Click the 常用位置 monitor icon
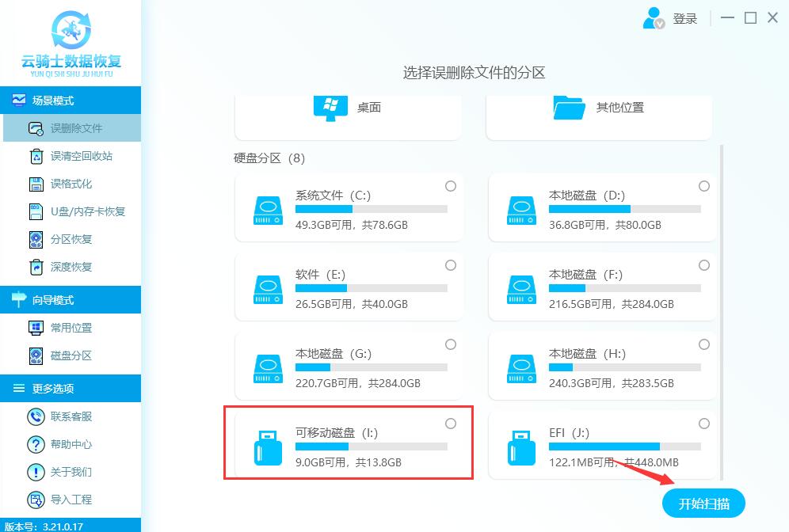Image resolution: width=789 pixels, height=532 pixels. [x=36, y=328]
